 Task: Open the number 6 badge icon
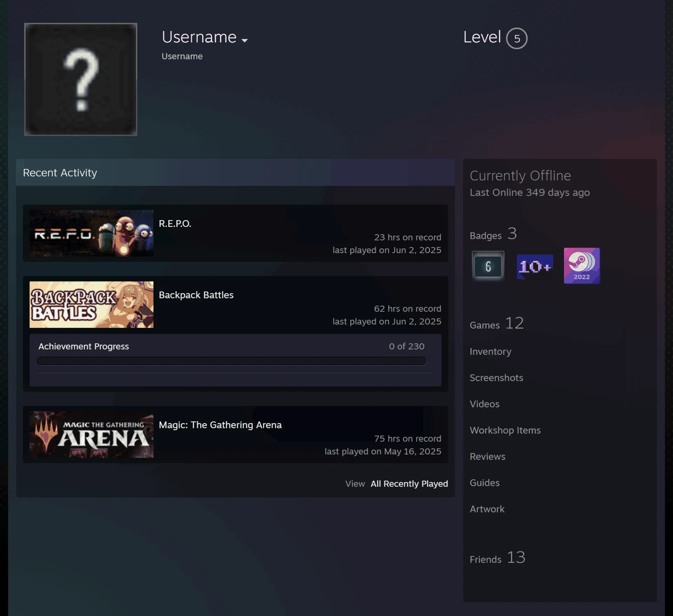click(488, 266)
